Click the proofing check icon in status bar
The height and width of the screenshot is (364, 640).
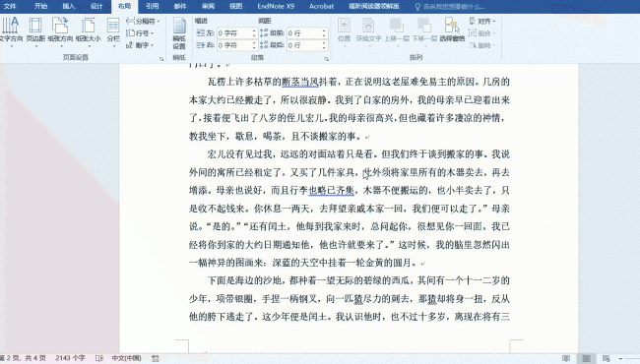[99, 358]
